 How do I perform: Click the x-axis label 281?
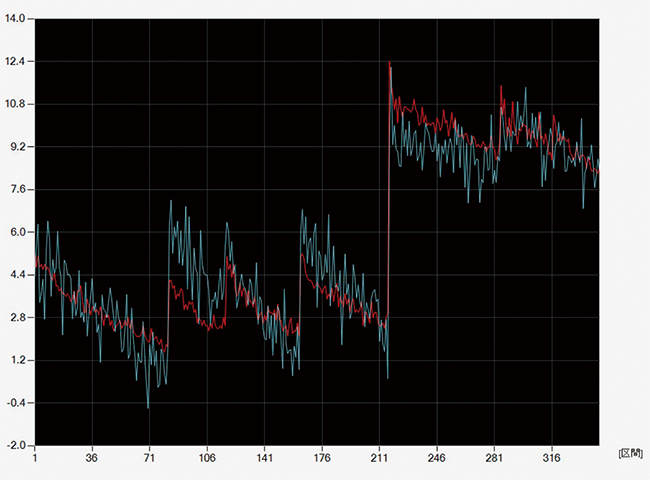(494, 458)
